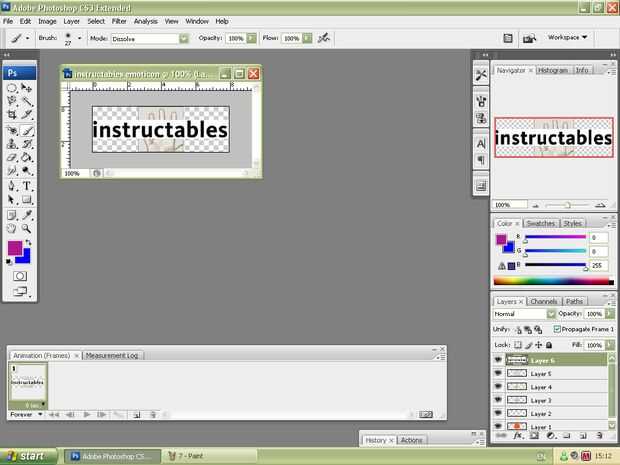Screen dimensions: 620x465
Task: Open the Image menu
Action: (x=47, y=21)
